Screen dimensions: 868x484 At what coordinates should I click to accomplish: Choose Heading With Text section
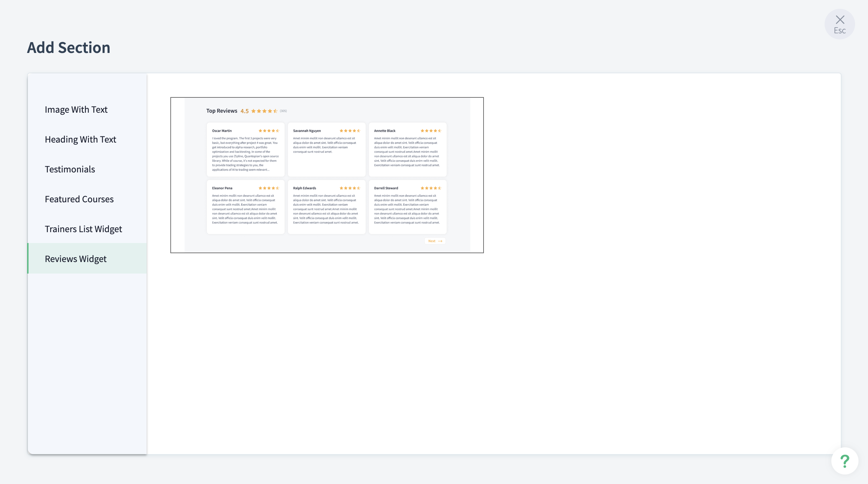pos(80,139)
